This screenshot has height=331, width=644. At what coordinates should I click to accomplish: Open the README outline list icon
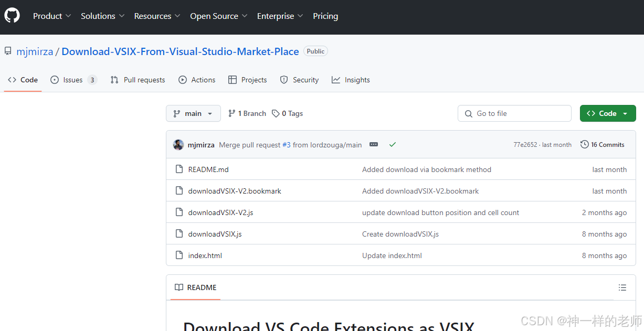pyautogui.click(x=622, y=287)
